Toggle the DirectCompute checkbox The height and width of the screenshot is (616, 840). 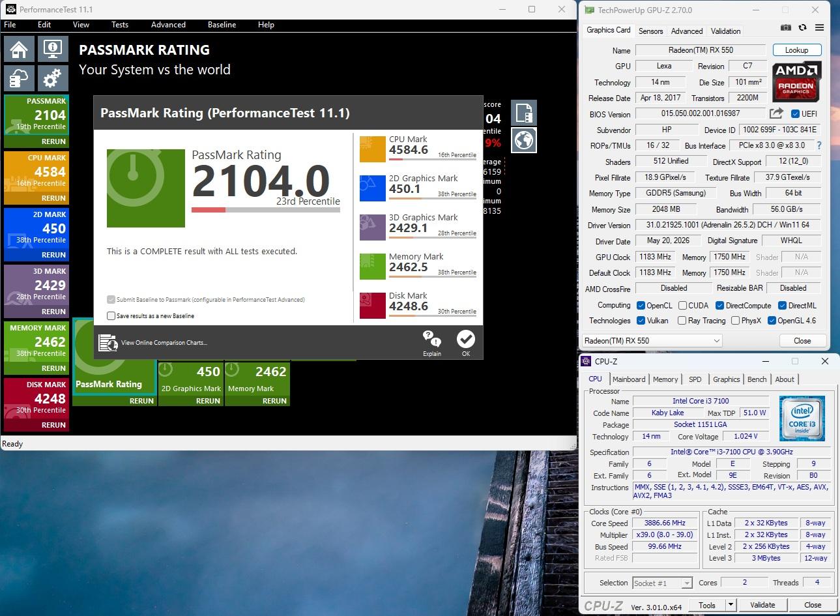(x=719, y=306)
